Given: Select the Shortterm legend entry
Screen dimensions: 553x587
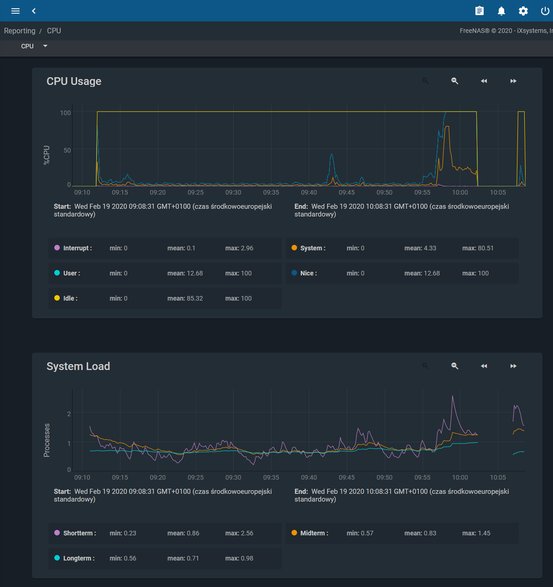Looking at the screenshot, I should point(165,533).
